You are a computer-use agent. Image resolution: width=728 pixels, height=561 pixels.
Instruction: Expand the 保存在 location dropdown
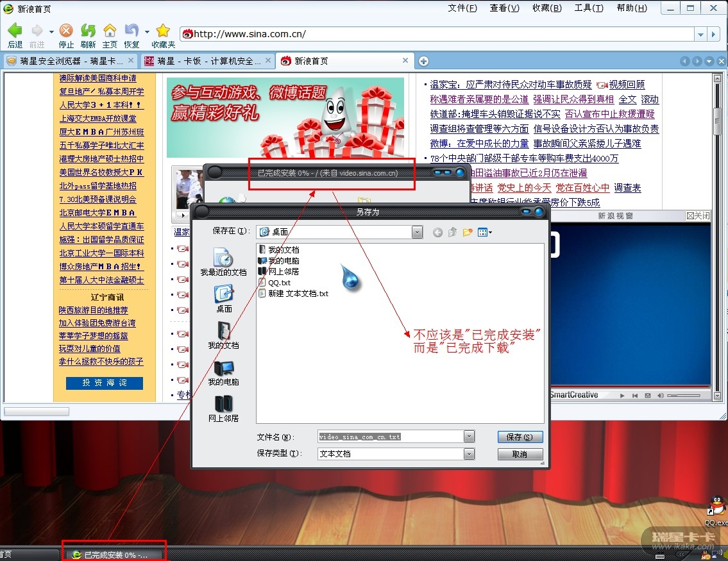[417, 232]
